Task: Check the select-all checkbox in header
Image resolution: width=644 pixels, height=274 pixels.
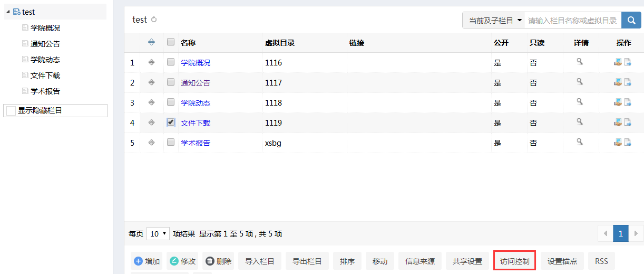Action: click(171, 42)
